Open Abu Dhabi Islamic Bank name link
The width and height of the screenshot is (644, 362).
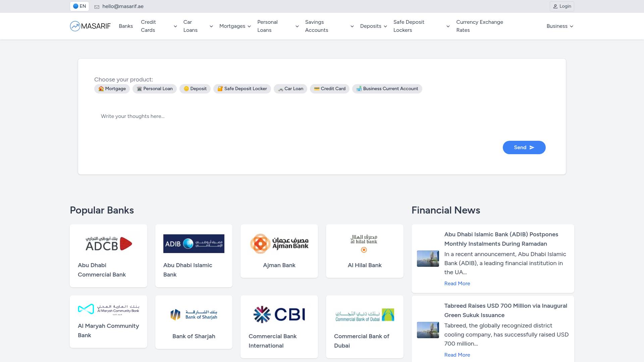pos(187,270)
